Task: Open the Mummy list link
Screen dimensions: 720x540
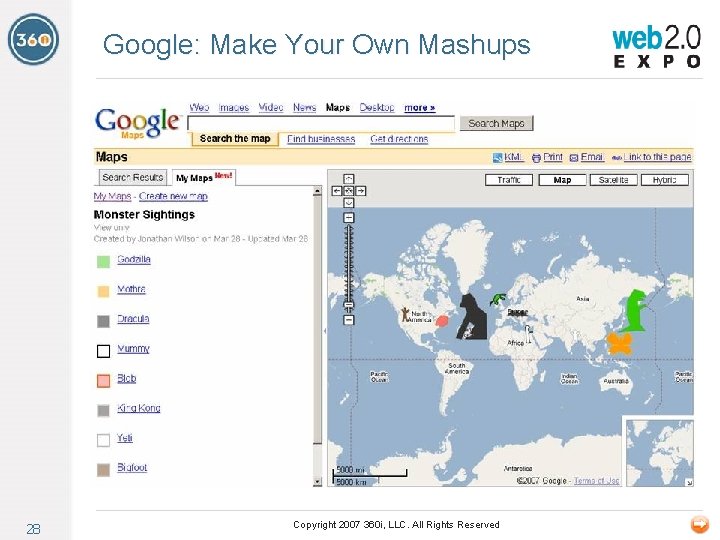Action: [133, 349]
